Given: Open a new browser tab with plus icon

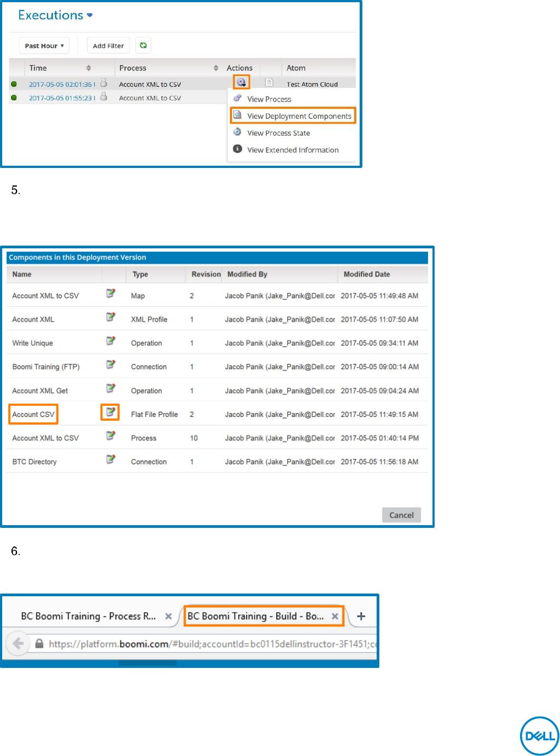Looking at the screenshot, I should [361, 617].
